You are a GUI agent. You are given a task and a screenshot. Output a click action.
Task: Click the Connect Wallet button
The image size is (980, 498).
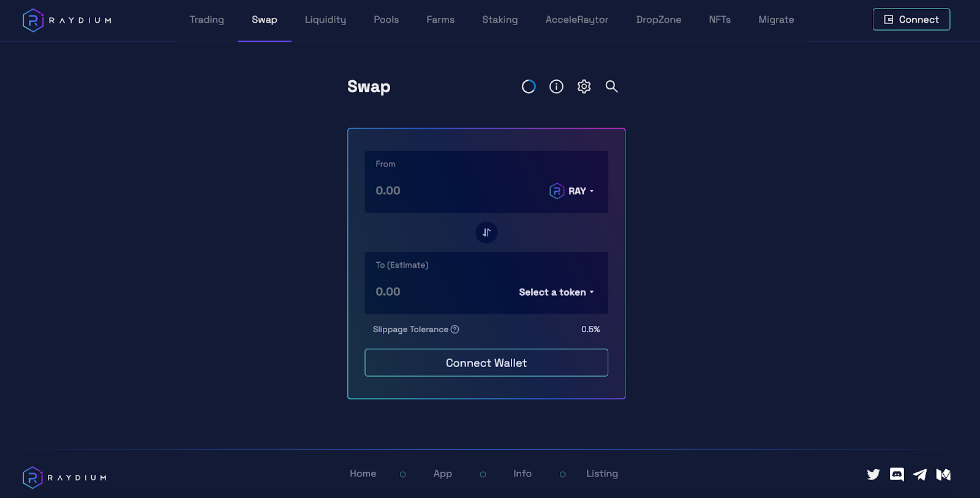pos(486,363)
